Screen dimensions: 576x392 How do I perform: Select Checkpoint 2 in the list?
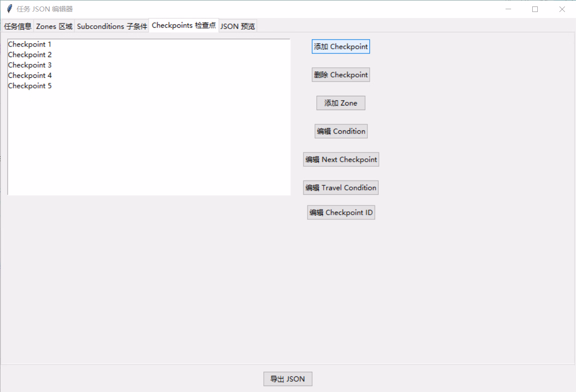coord(149,55)
